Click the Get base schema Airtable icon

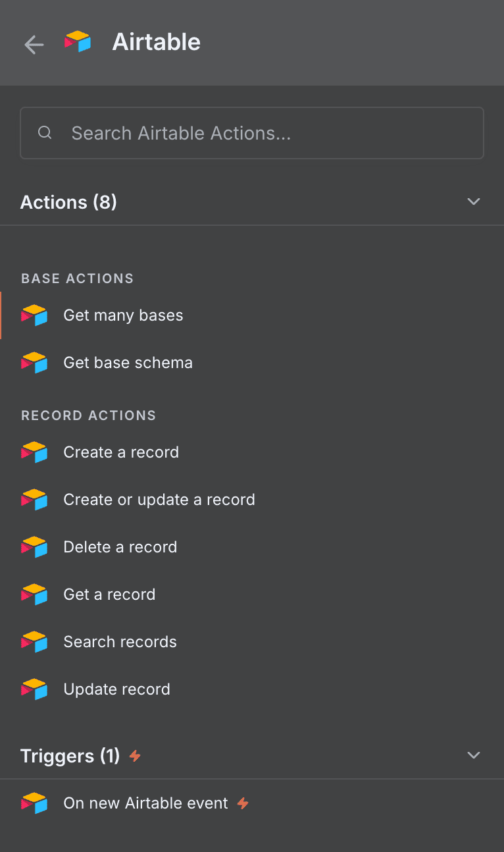click(34, 362)
